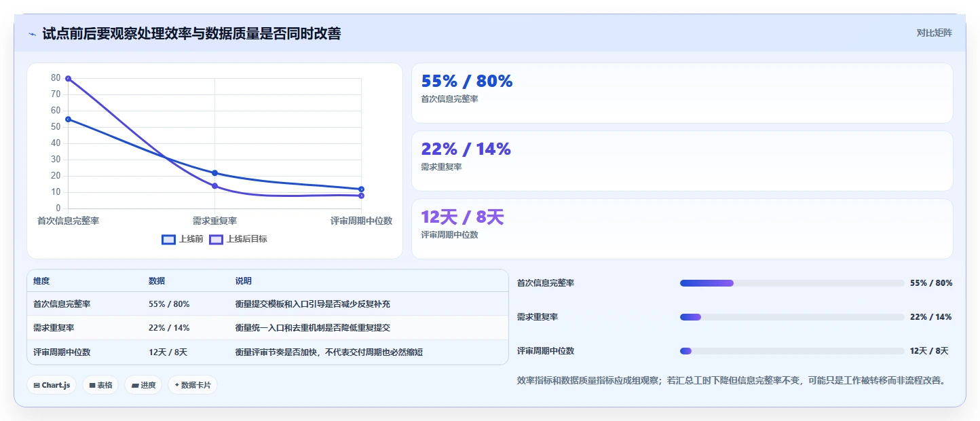Select the 需求重复率 table row cell
This screenshot has width=980, height=421.
click(54, 328)
